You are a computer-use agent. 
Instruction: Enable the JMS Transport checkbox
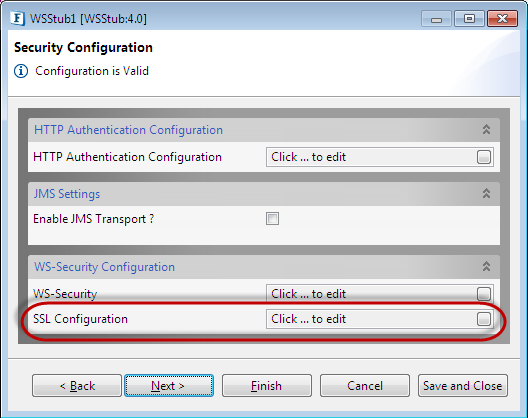272,219
